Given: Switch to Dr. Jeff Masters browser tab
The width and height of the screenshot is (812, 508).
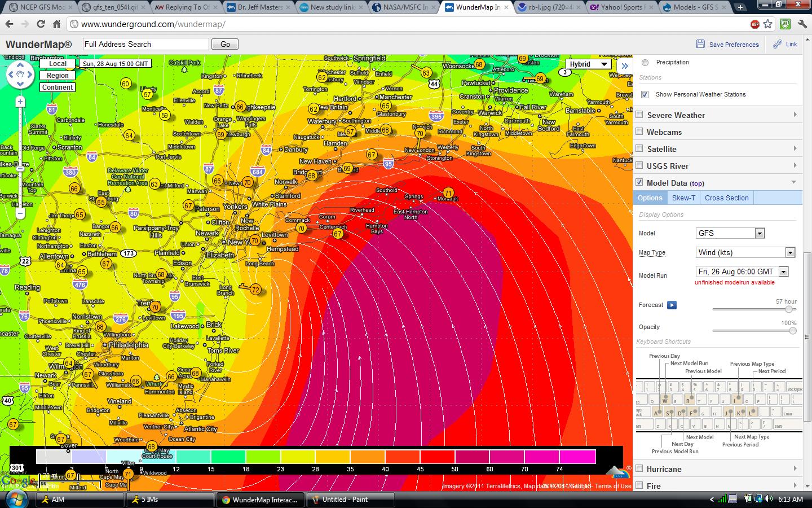Looking at the screenshot, I should pyautogui.click(x=259, y=7).
